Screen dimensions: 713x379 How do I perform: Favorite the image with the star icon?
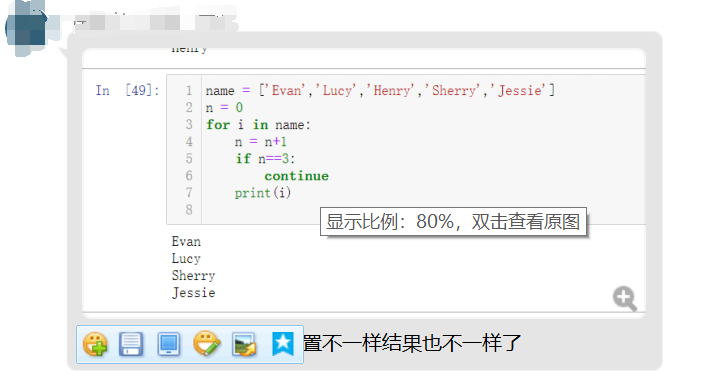pos(283,344)
